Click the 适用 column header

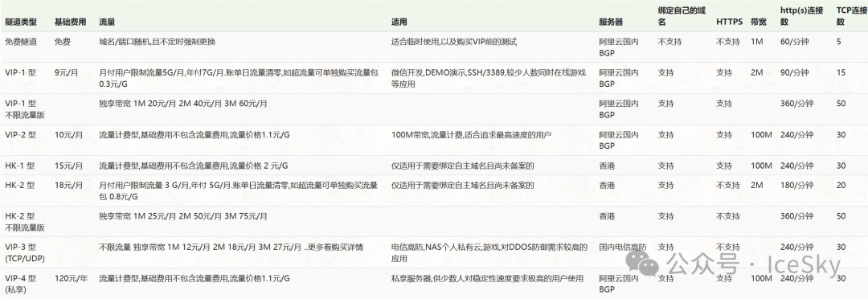pyautogui.click(x=399, y=23)
